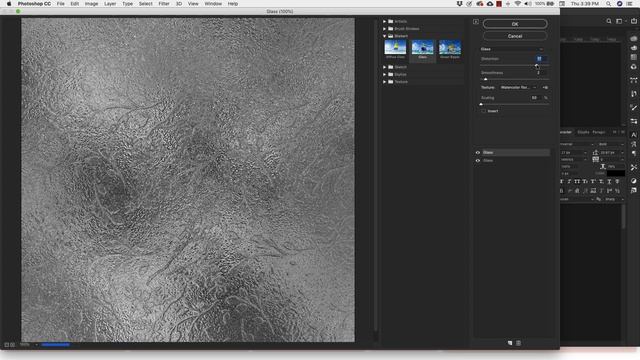Toggle All Caps in Character panel
The width and height of the screenshot is (640, 360).
577,182
